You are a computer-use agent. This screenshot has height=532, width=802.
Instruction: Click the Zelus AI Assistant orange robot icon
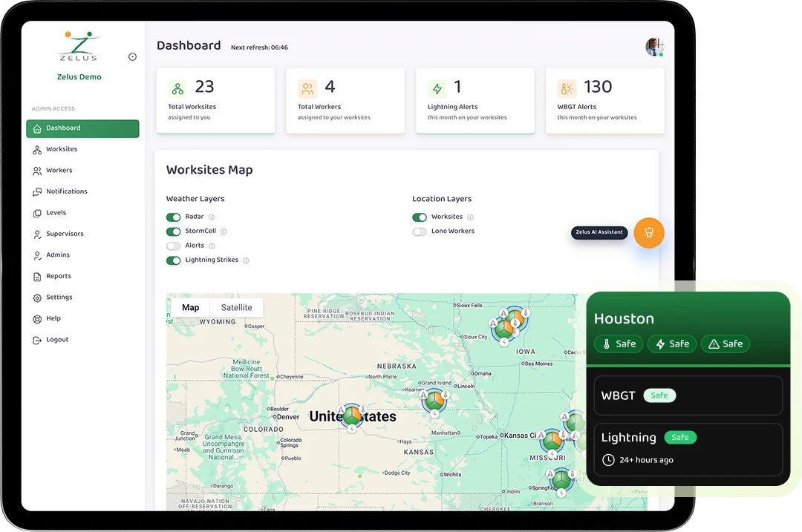click(x=648, y=233)
